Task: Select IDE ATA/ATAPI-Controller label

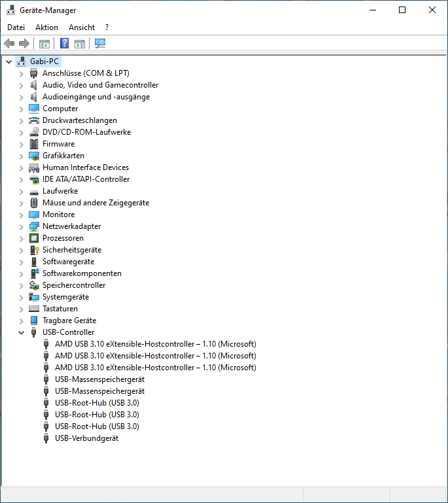Action: pyautogui.click(x=86, y=179)
